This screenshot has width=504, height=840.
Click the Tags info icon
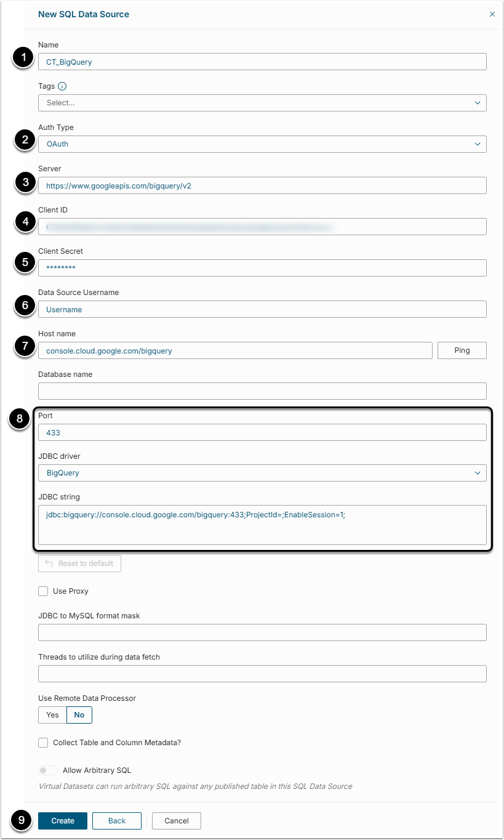click(62, 86)
